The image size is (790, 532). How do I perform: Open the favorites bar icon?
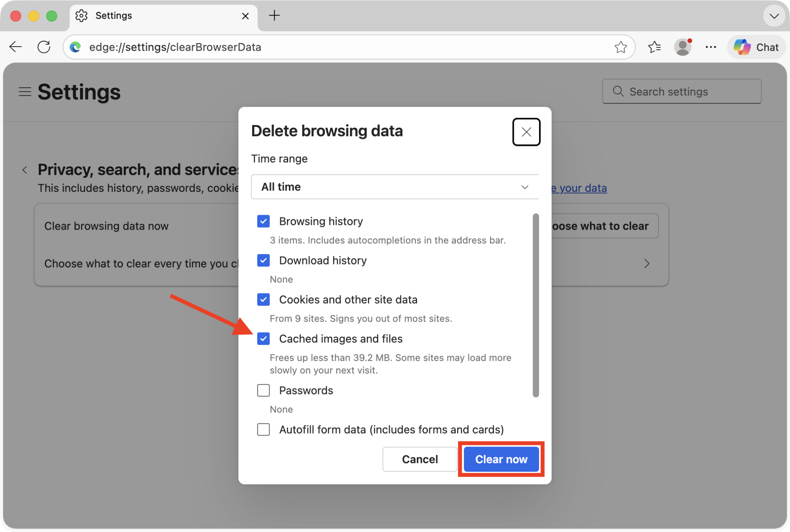click(x=654, y=47)
